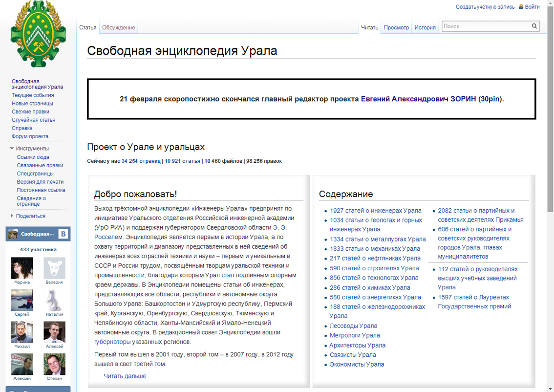Open Новые страницы in the sidebar
Viewport: 554px width, 392px height.
(x=32, y=103)
